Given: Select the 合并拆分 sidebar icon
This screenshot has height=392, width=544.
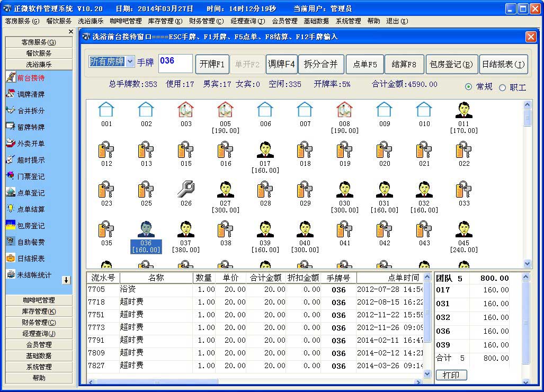Looking at the screenshot, I should coord(11,110).
